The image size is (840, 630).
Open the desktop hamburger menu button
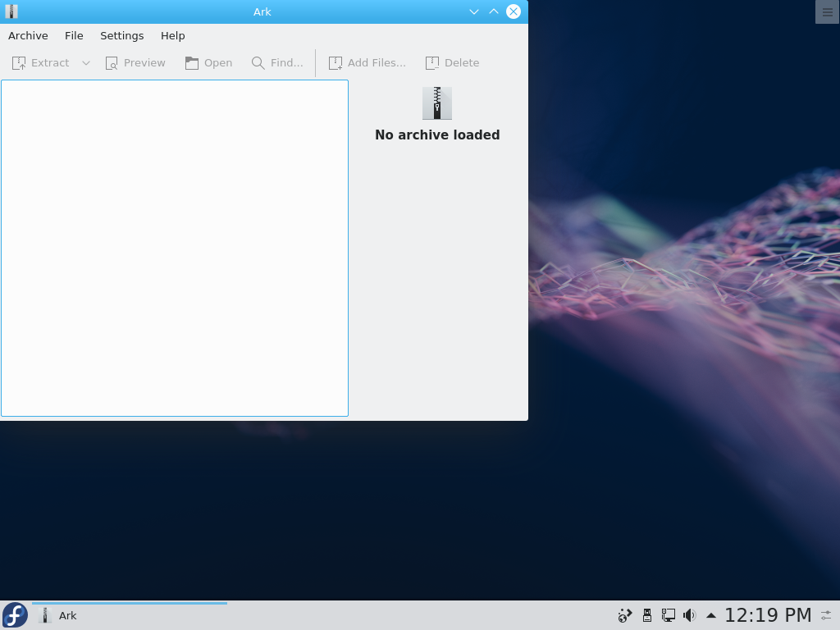coord(827,11)
